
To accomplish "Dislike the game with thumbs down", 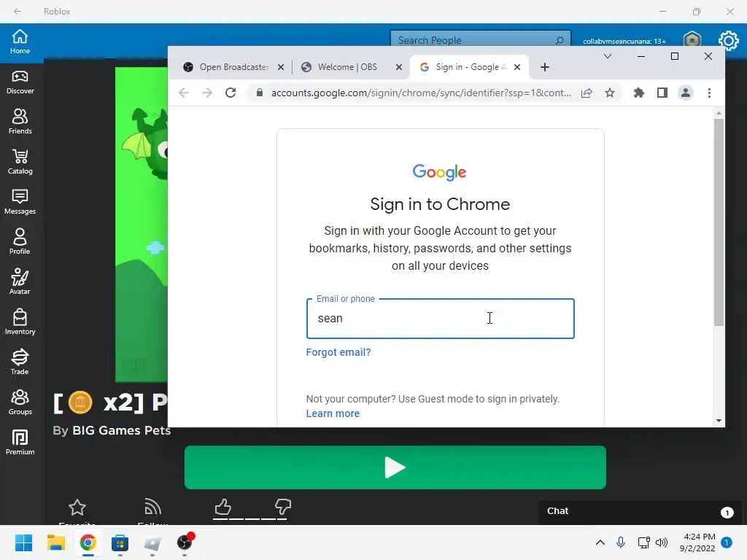I will pyautogui.click(x=283, y=507).
